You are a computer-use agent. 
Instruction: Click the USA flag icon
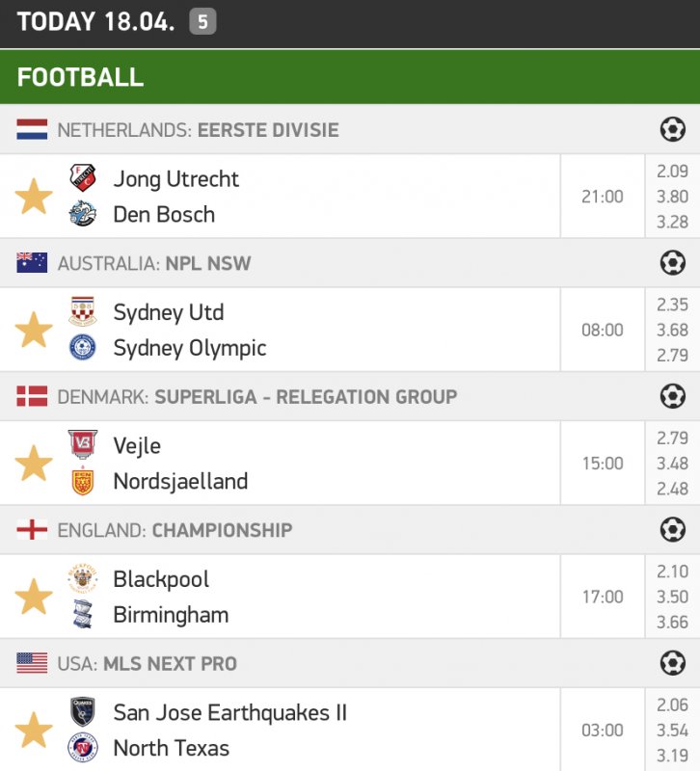pos(32,663)
